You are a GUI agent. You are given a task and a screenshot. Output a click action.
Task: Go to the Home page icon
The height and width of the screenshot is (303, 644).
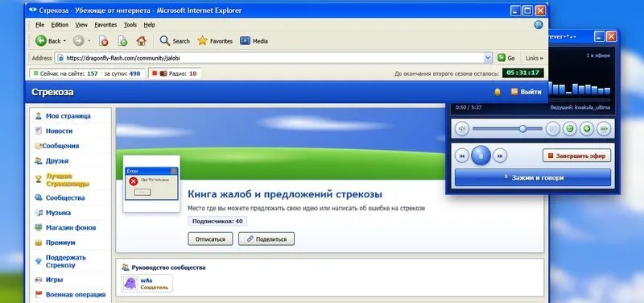(x=141, y=41)
